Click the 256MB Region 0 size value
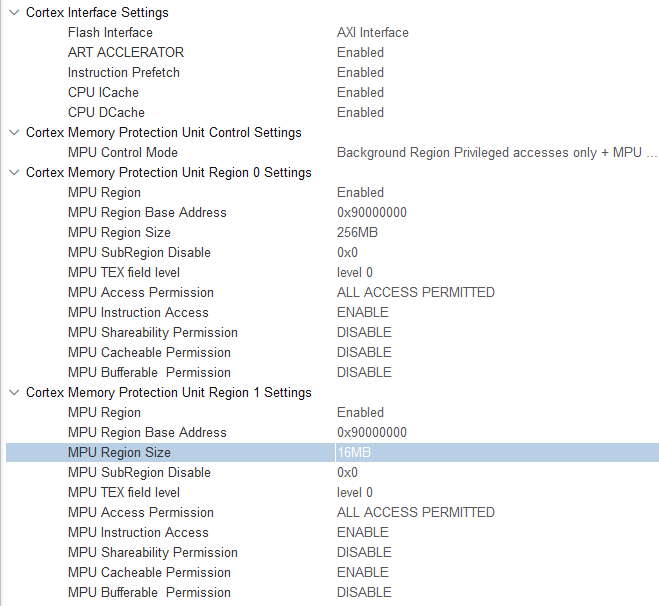Image resolution: width=659 pixels, height=606 pixels. [357, 232]
